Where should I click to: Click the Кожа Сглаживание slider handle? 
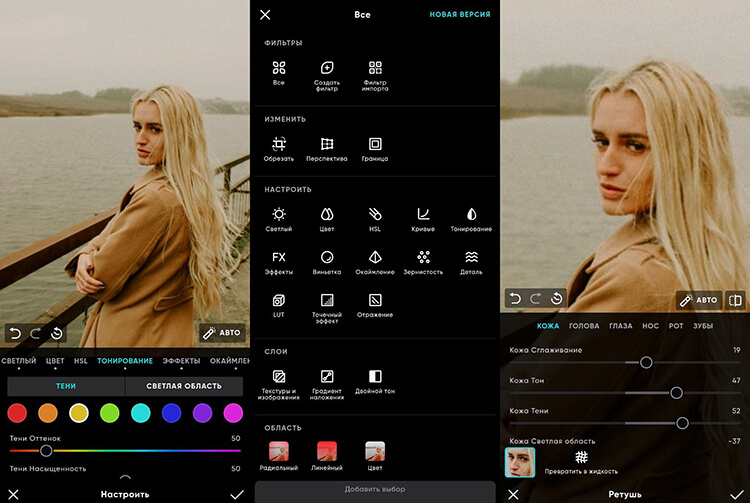[646, 362]
